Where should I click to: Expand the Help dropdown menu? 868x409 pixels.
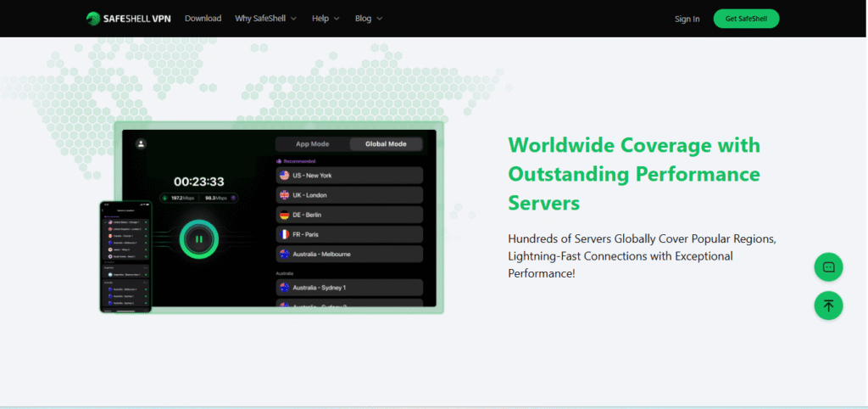click(325, 19)
